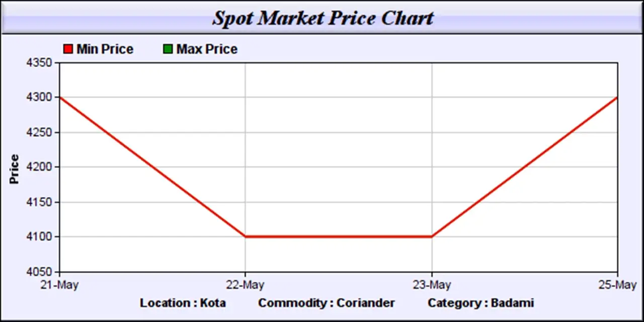Click the vertical Price axis title
644x322 pixels.
[x=14, y=169]
